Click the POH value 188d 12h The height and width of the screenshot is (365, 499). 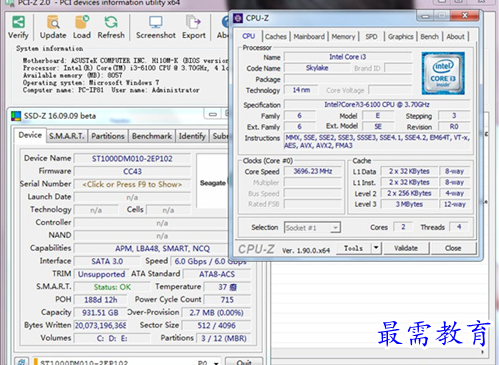(100, 300)
